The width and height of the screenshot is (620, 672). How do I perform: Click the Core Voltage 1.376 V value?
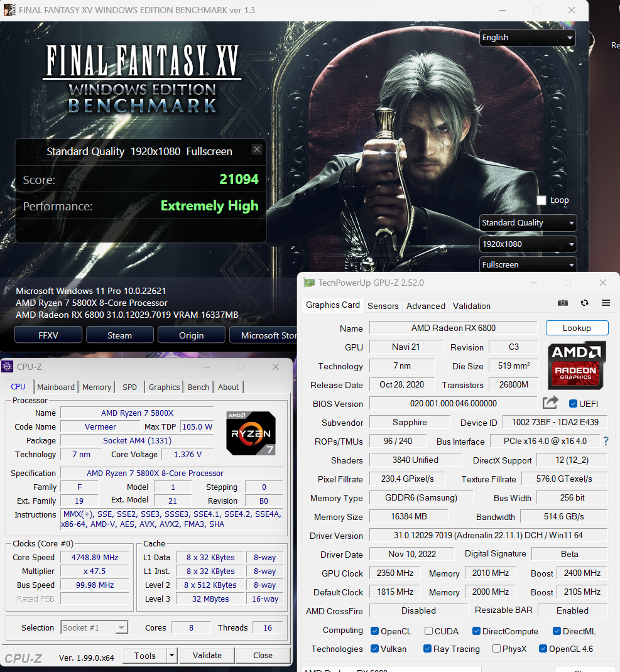(187, 454)
